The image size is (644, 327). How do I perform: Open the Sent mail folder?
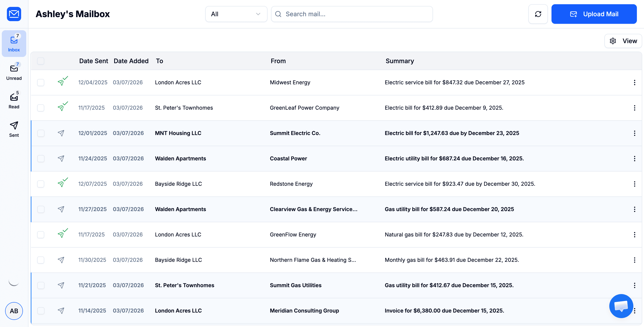point(14,129)
